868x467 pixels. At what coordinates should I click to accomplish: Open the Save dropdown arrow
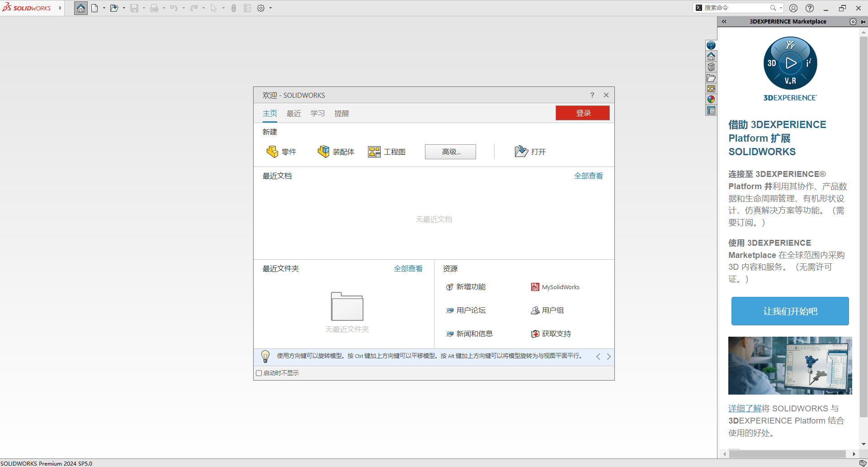144,8
